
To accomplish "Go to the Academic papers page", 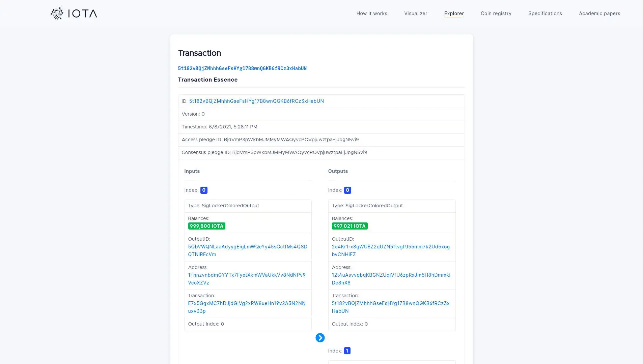I will click(x=599, y=13).
